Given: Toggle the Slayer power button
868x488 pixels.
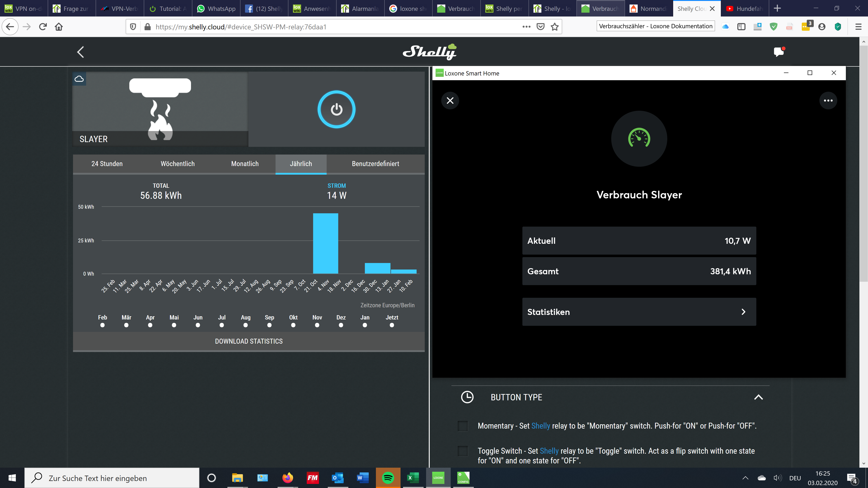Looking at the screenshot, I should point(336,109).
